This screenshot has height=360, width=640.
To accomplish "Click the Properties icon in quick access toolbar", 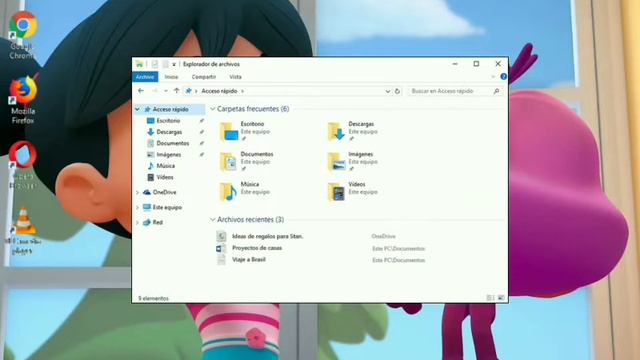I will tap(155, 64).
